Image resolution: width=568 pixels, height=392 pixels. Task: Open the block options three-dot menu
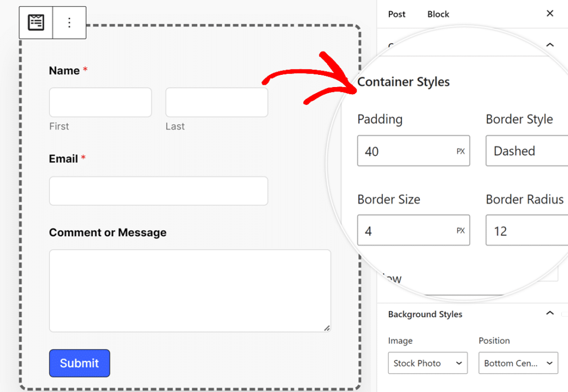point(69,22)
